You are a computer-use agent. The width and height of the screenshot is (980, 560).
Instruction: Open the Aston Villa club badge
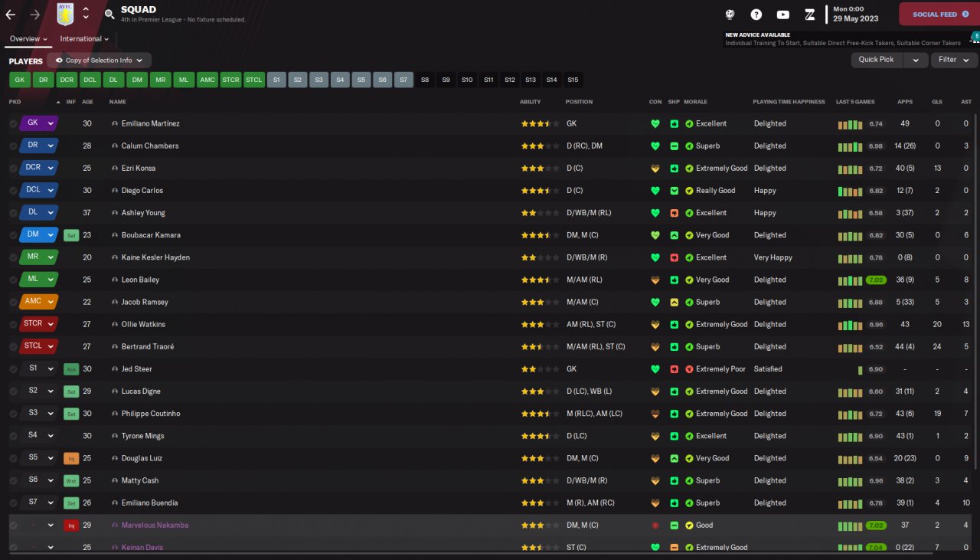coord(65,14)
